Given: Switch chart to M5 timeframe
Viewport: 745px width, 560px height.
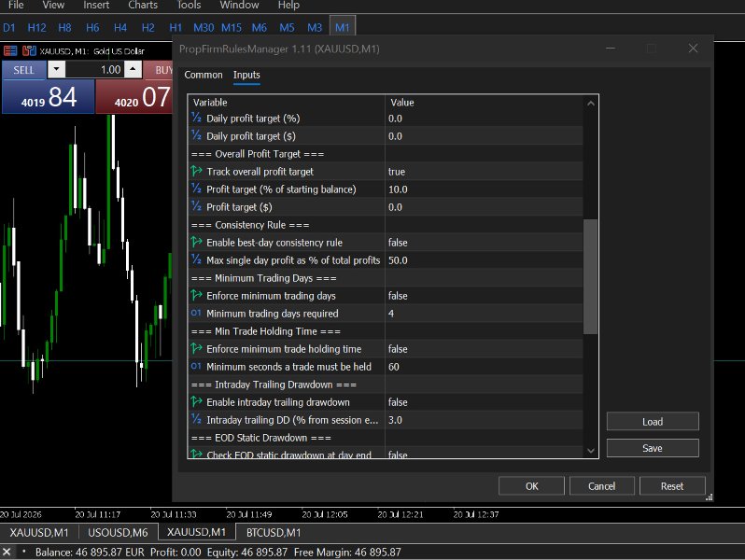Looking at the screenshot, I should pos(287,28).
